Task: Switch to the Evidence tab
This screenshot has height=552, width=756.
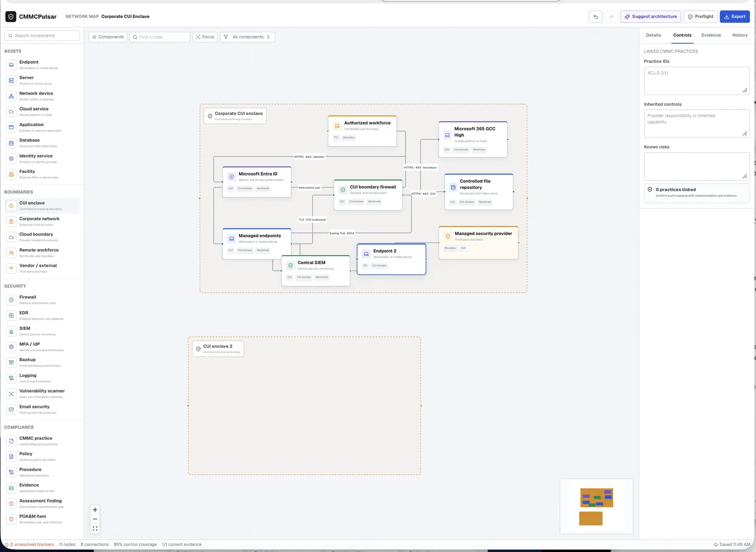Action: [711, 35]
